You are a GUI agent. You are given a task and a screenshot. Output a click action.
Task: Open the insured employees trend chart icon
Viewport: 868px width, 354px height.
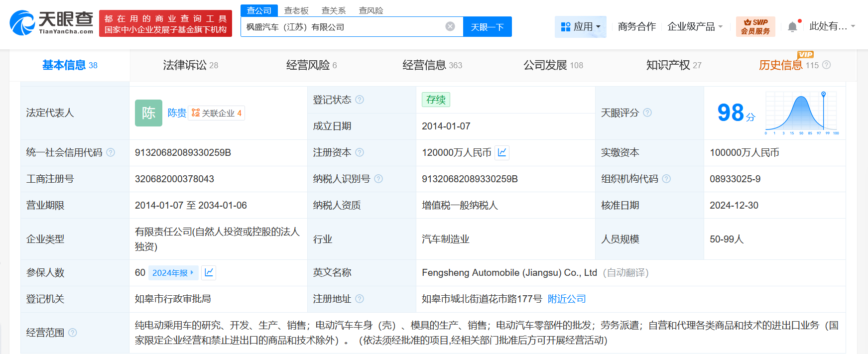pos(209,272)
